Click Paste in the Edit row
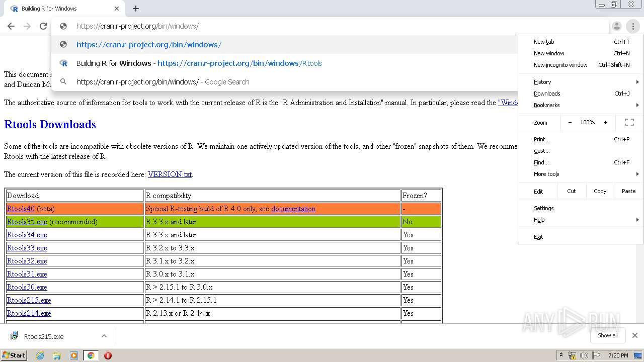 click(628, 191)
